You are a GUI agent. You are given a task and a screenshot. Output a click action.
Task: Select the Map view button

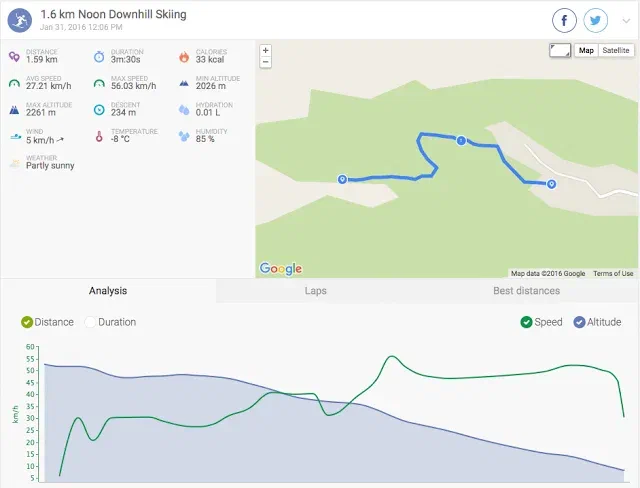586,50
